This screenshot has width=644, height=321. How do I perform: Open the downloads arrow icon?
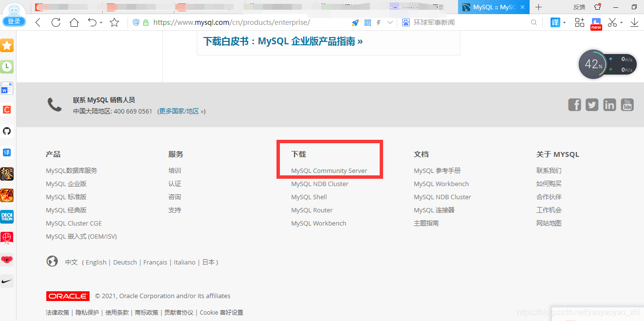(635, 22)
